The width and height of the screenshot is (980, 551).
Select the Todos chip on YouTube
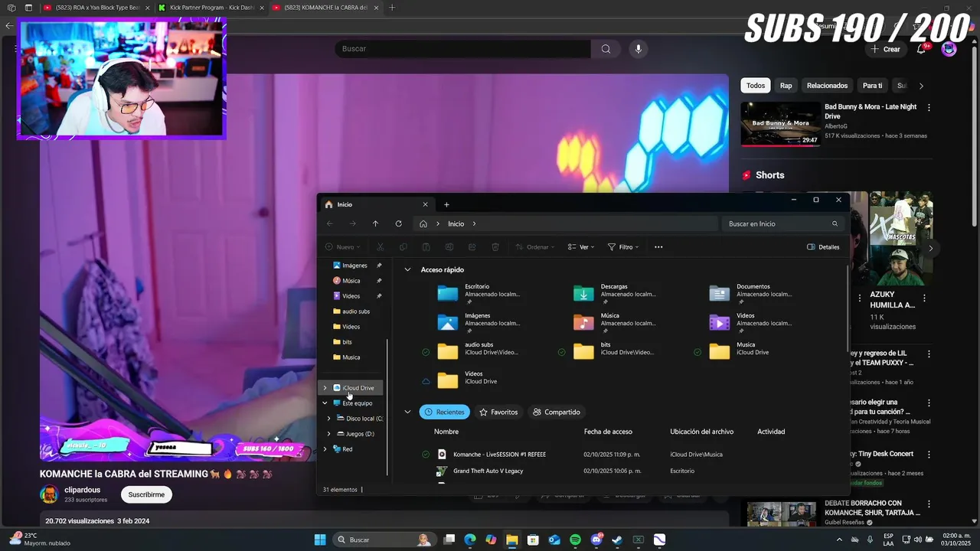pos(756,86)
